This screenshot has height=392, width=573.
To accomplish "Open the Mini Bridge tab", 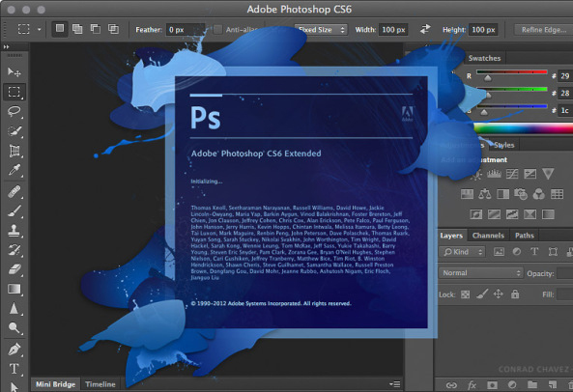I will click(55, 384).
